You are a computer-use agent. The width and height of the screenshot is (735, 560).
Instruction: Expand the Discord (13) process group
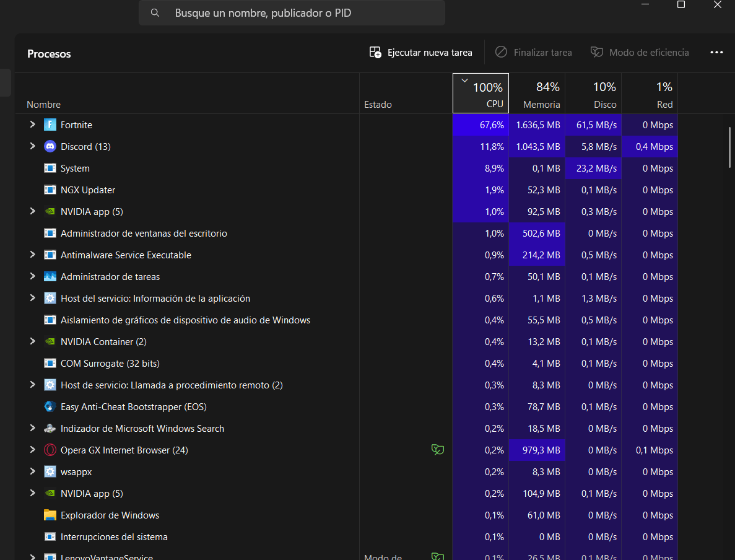point(32,146)
